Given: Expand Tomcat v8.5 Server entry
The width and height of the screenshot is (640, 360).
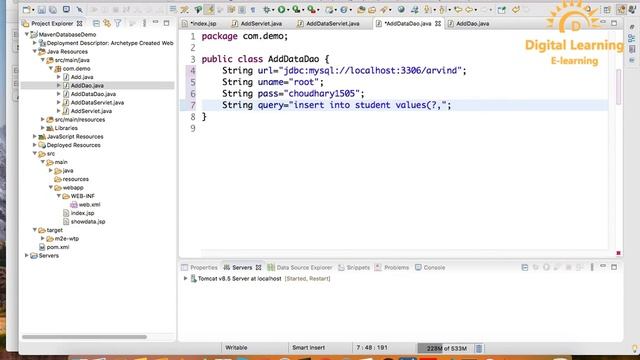Looking at the screenshot, I should tap(185, 278).
